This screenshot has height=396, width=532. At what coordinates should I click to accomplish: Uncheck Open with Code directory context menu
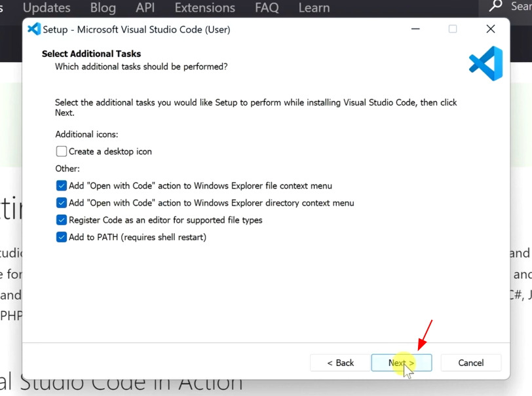pyautogui.click(x=62, y=203)
